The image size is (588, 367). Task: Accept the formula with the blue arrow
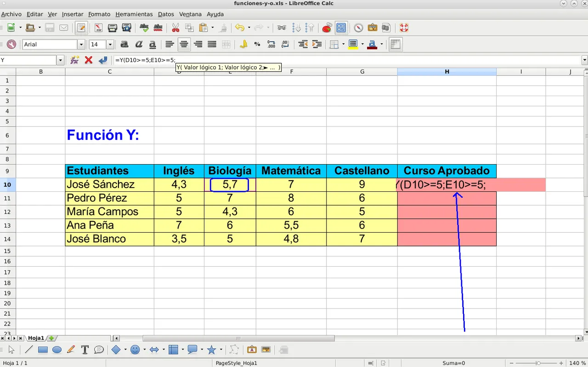[x=103, y=60]
